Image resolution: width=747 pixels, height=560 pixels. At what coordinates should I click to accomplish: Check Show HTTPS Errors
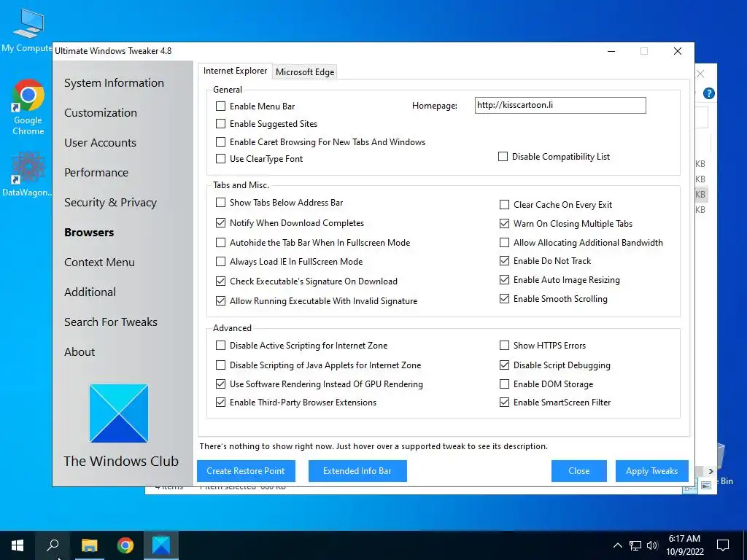pyautogui.click(x=504, y=345)
